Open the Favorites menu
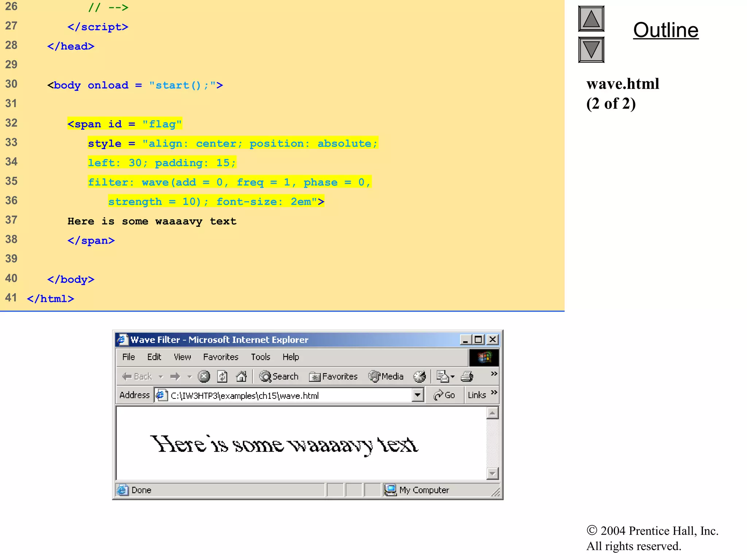 click(x=221, y=357)
